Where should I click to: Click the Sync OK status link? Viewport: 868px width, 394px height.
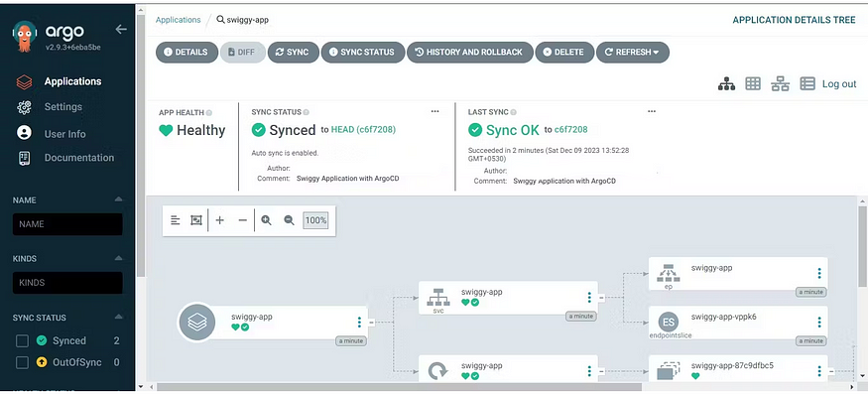(x=512, y=130)
